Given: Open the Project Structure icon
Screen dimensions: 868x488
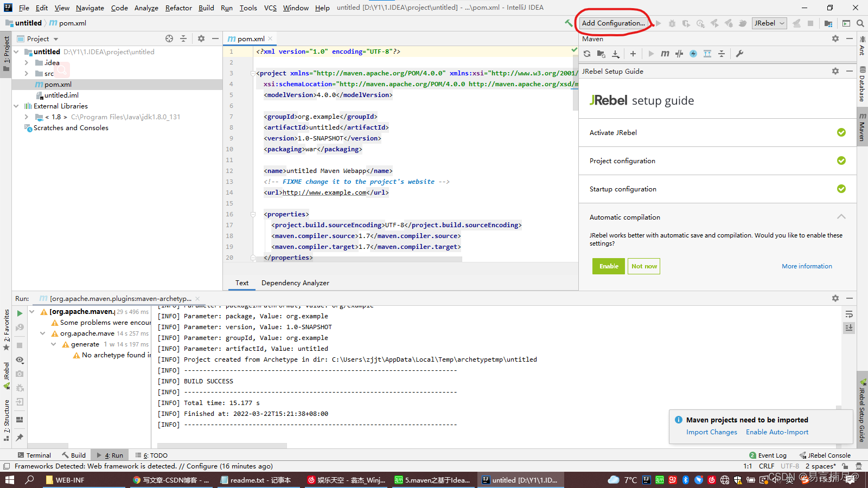Looking at the screenshot, I should point(828,23).
